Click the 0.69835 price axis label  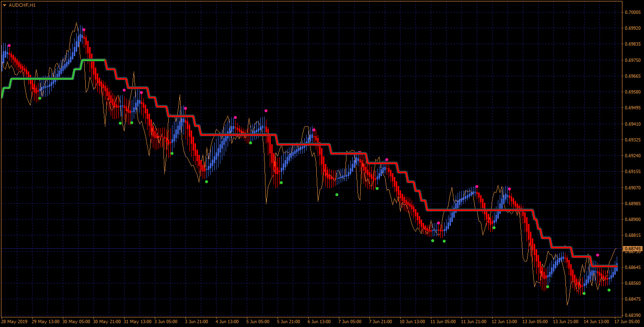point(632,44)
